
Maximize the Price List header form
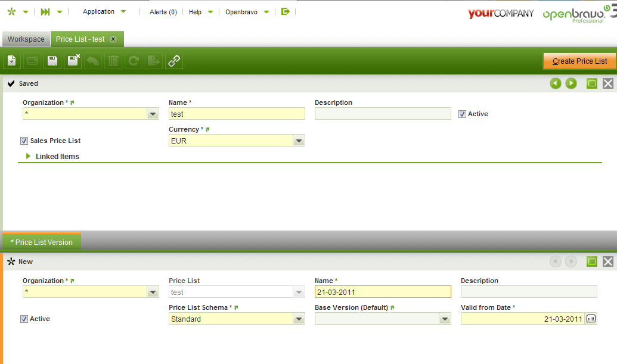coord(592,83)
